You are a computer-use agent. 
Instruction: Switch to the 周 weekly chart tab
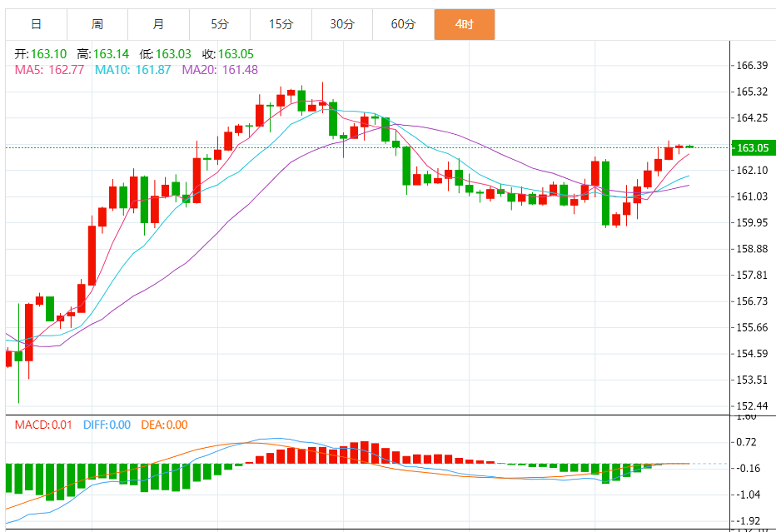(97, 24)
